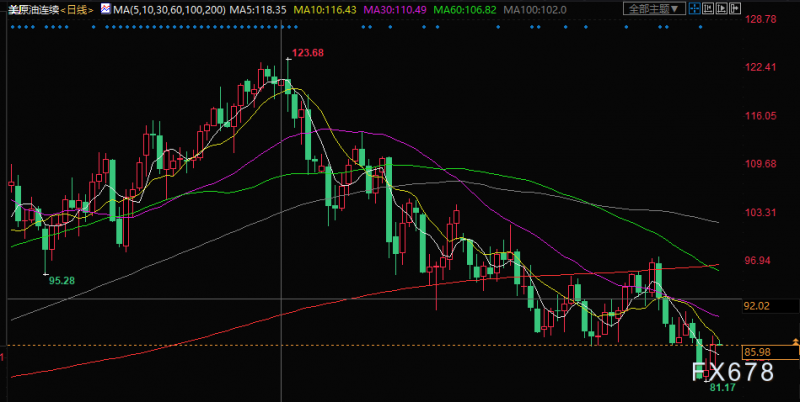The width and height of the screenshot is (800, 402).
Task: Click the 95.28 low price label
Action: (62, 280)
